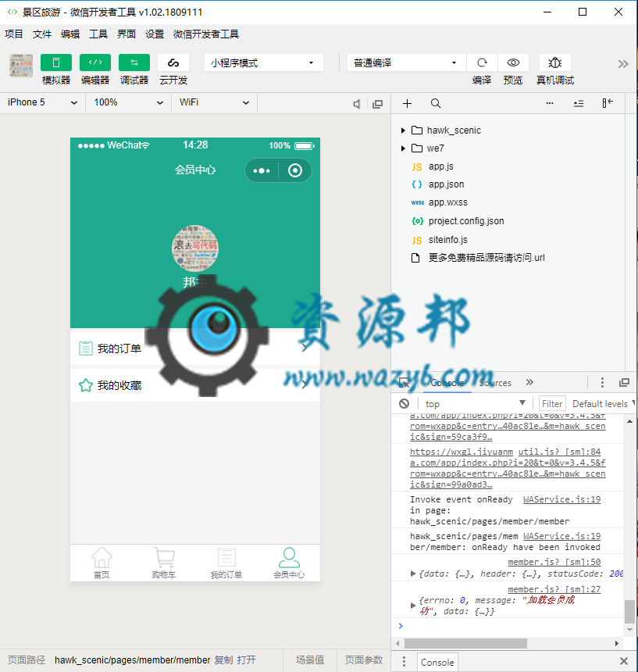Search files with magnifier icon
Image resolution: width=638 pixels, height=672 pixels.
436,103
